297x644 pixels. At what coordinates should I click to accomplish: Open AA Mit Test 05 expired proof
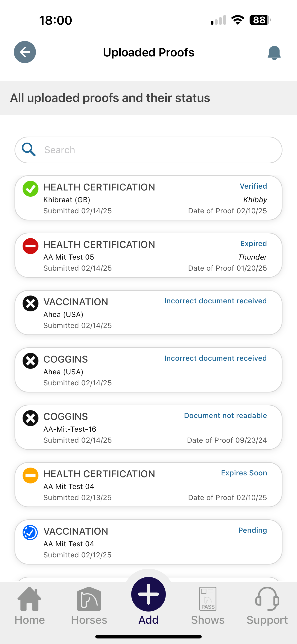pos(148,255)
